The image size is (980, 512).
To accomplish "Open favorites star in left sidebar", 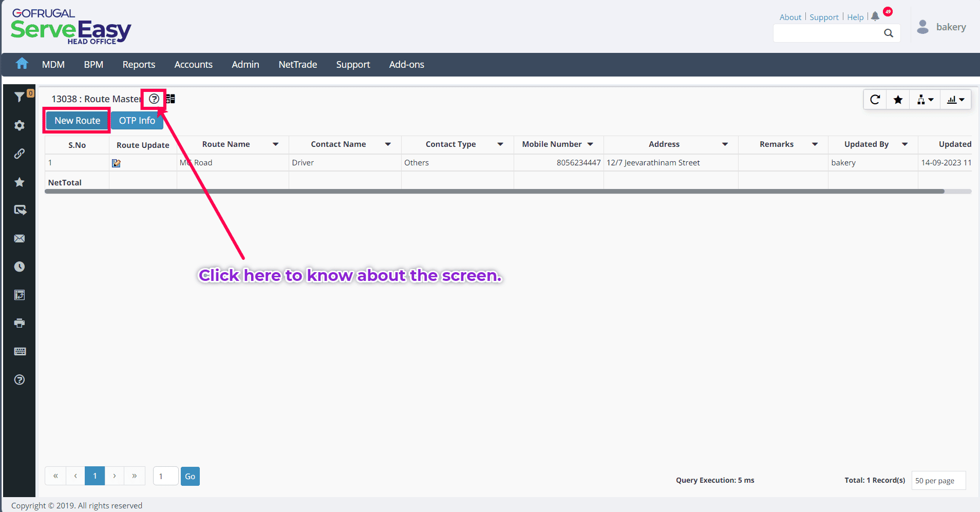I will 20,182.
